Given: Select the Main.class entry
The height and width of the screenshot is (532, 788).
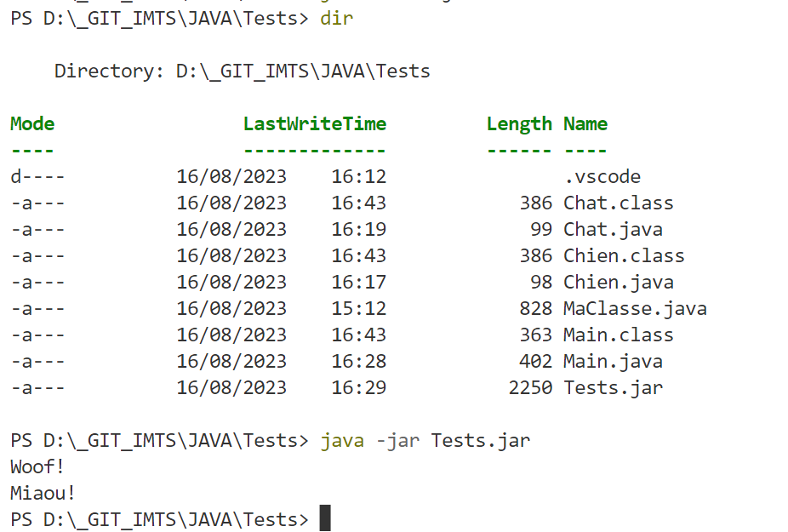Looking at the screenshot, I should [618, 335].
